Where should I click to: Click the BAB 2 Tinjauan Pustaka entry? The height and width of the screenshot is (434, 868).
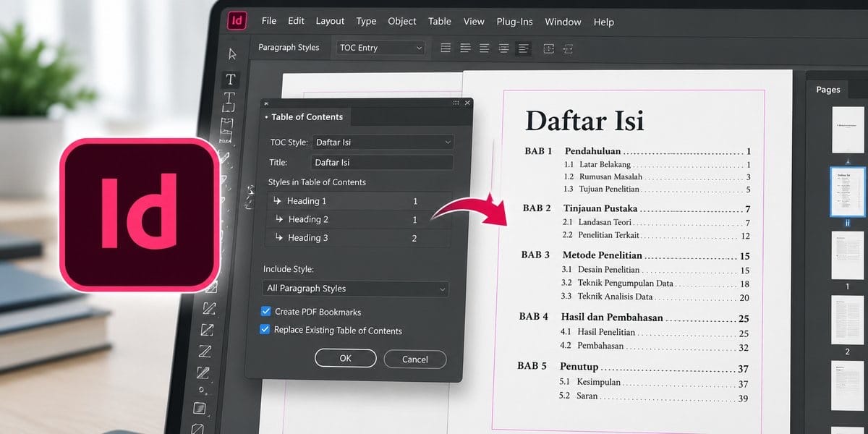(637, 209)
